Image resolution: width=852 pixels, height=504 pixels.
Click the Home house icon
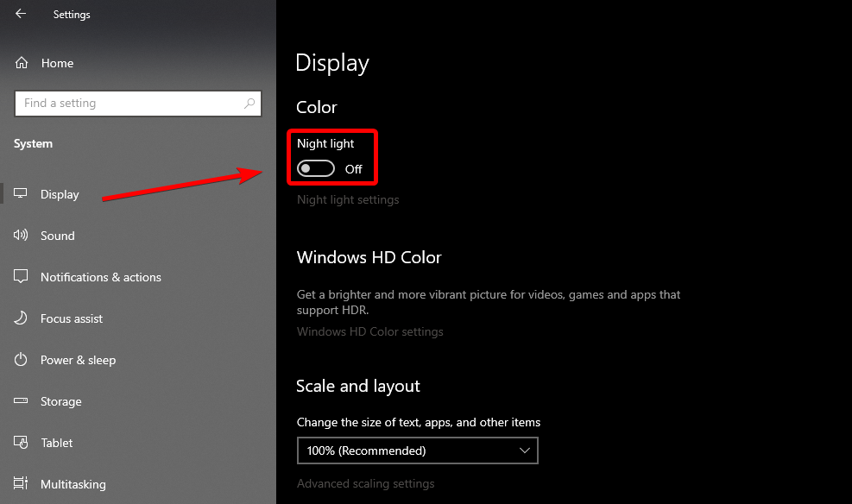(x=22, y=63)
